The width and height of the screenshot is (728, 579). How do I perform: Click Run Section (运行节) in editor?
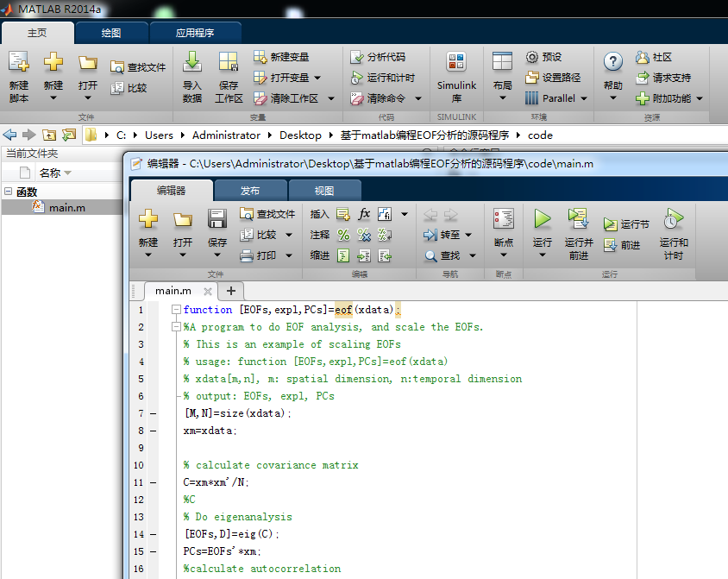click(x=626, y=224)
